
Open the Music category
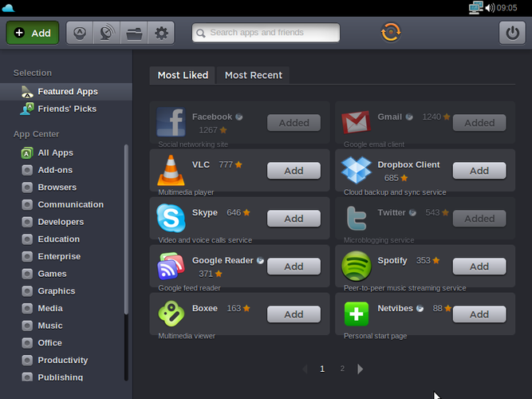click(50, 326)
